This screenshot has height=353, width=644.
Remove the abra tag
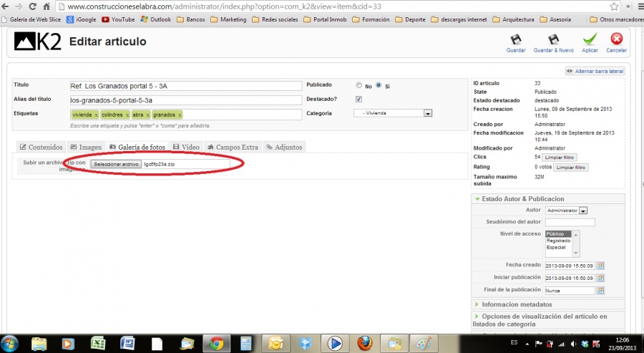click(x=147, y=115)
